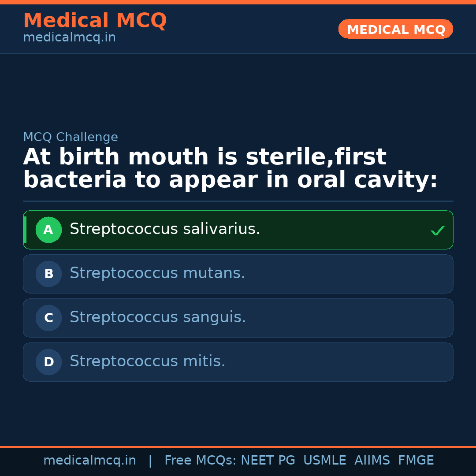The width and height of the screenshot is (476, 476).
Task: Visit medicalmcq.in link under header title
Action: click(x=69, y=38)
